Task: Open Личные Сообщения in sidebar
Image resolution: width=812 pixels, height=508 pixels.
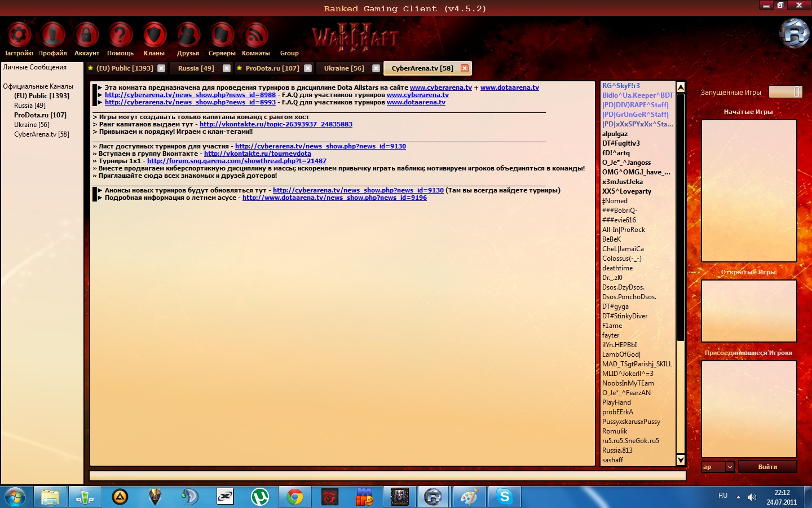Action: (x=34, y=67)
